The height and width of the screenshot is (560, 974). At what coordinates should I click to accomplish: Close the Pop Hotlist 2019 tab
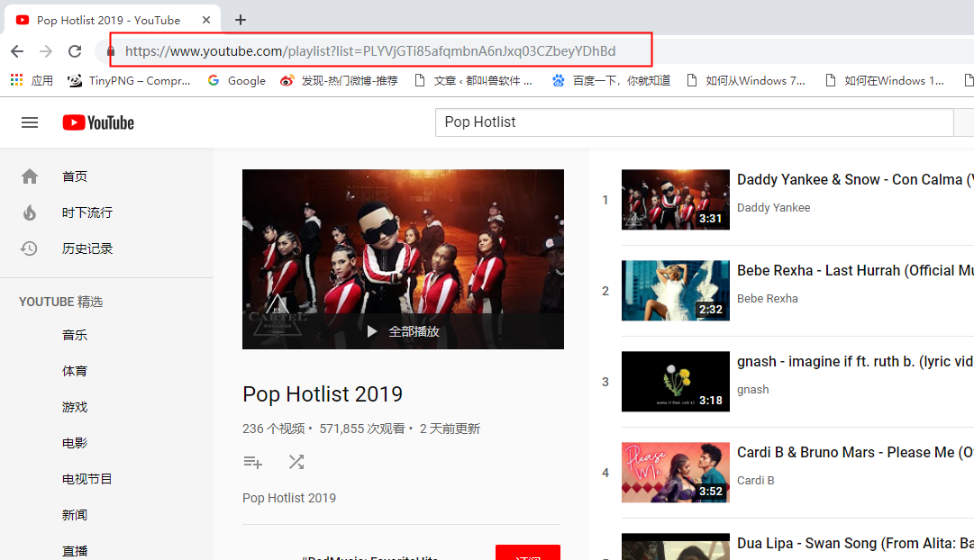pyautogui.click(x=206, y=20)
